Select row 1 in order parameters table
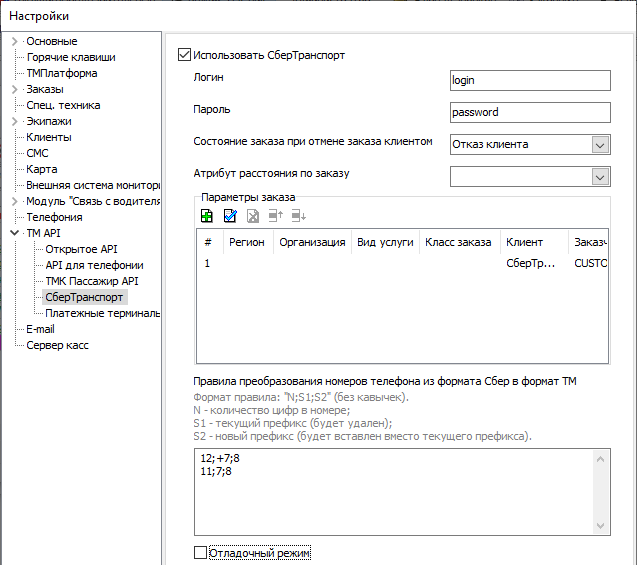The image size is (637, 565). click(402, 263)
